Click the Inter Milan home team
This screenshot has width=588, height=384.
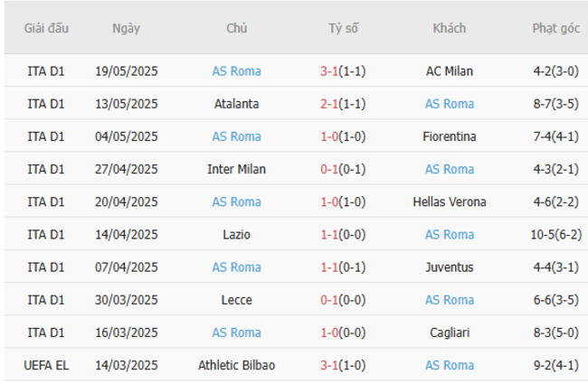pos(236,169)
